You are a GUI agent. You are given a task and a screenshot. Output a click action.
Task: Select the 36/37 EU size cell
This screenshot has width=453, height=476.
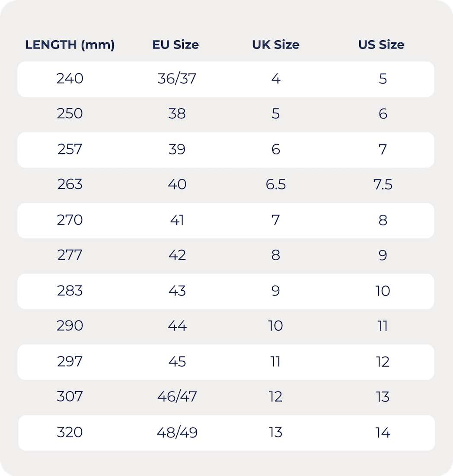point(177,79)
